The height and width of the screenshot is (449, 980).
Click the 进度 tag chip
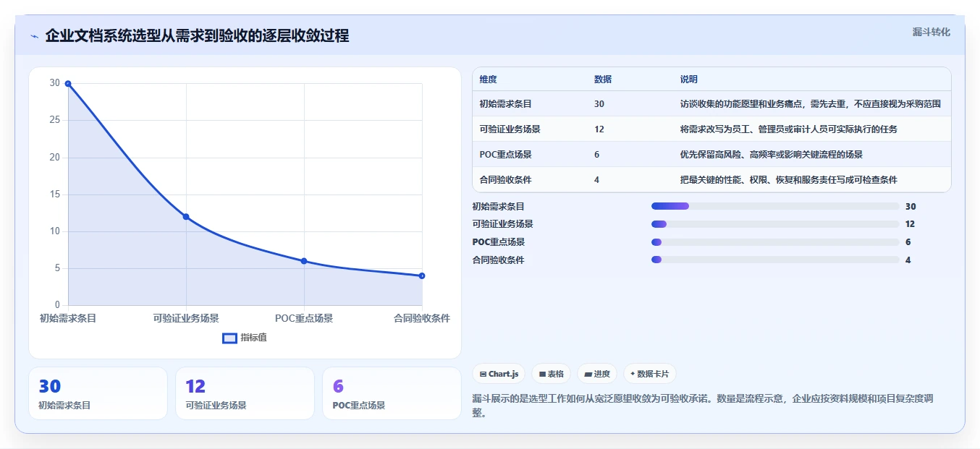click(x=597, y=374)
